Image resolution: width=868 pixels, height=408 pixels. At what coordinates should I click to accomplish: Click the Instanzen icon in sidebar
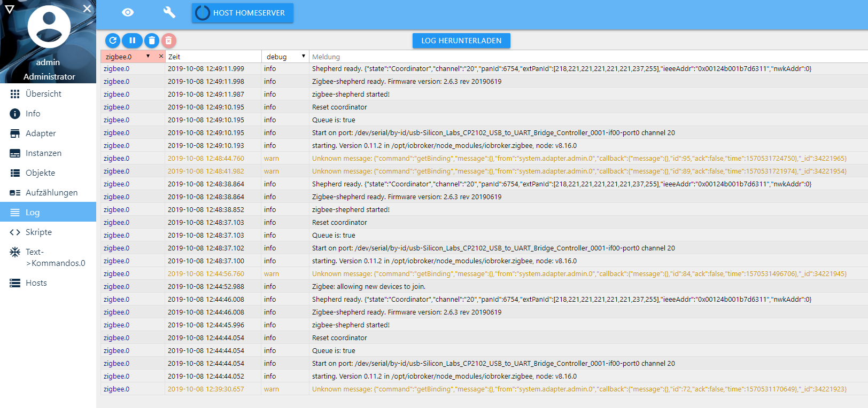(15, 153)
